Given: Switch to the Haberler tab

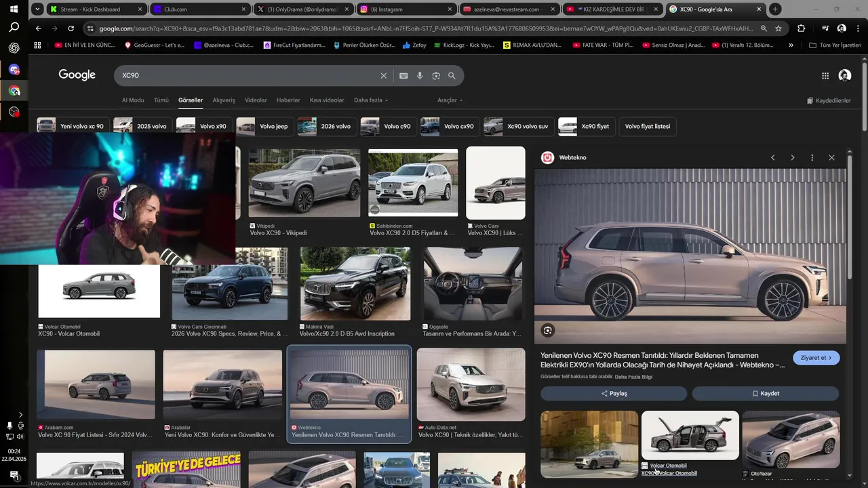Looking at the screenshot, I should click(x=288, y=100).
